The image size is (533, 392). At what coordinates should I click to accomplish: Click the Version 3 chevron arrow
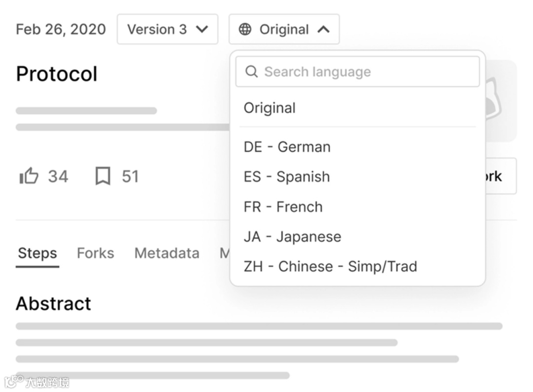[201, 30]
